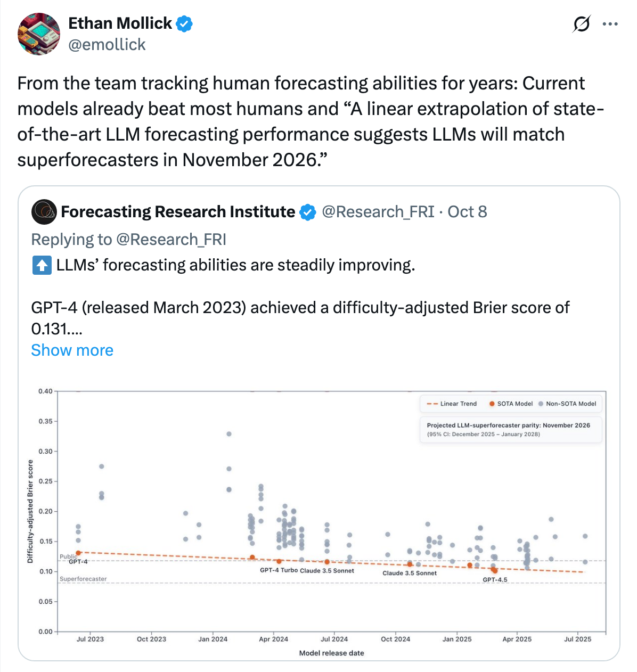
Task: Open the @emollick handle link
Action: pos(107,45)
